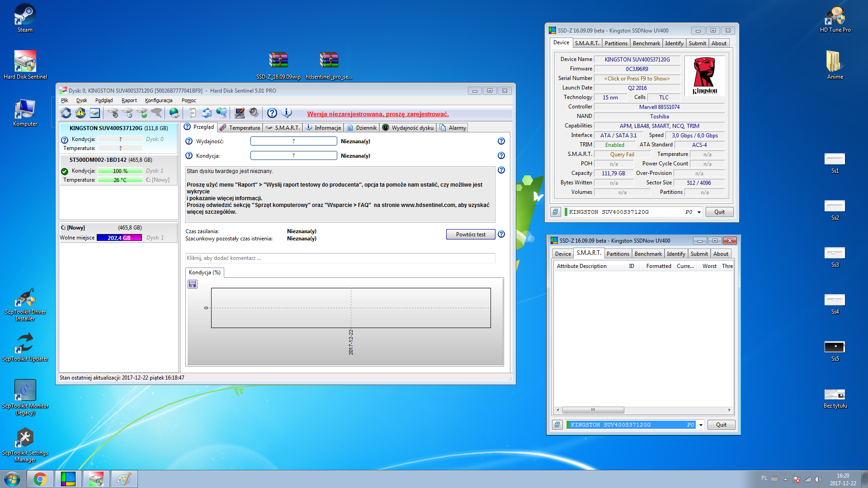The image size is (868, 488).
Task: Show hidden icons arrow in system tray
Action: pos(785,479)
